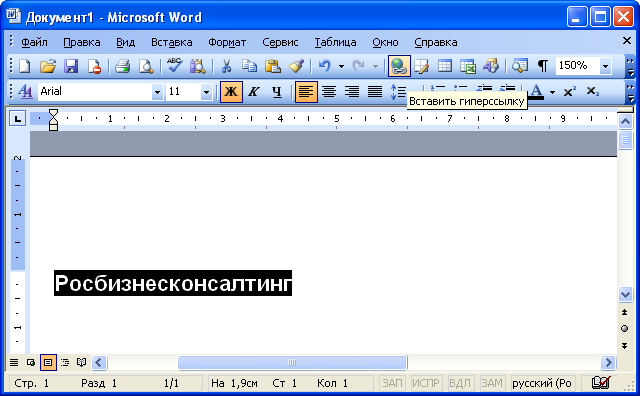The image size is (640, 396).
Task: Activate the Format Painter brush
Action: 296,66
